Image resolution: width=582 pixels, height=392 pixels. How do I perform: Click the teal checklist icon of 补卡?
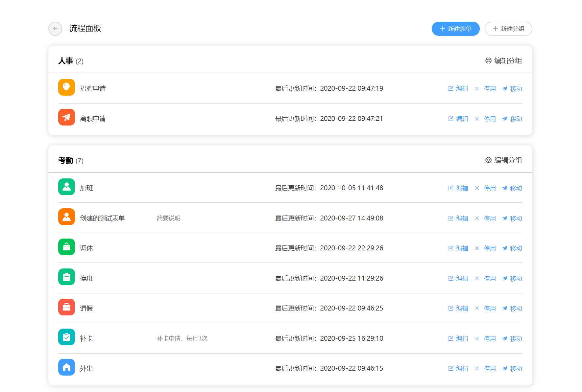[x=66, y=337]
